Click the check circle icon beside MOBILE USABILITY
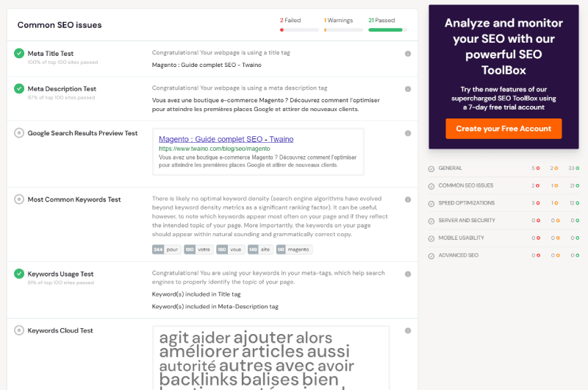The image size is (588, 390). 431,238
